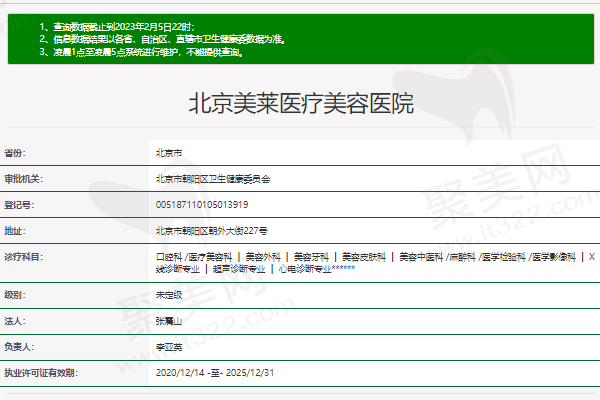Select the 审批机关 label

coord(24,179)
